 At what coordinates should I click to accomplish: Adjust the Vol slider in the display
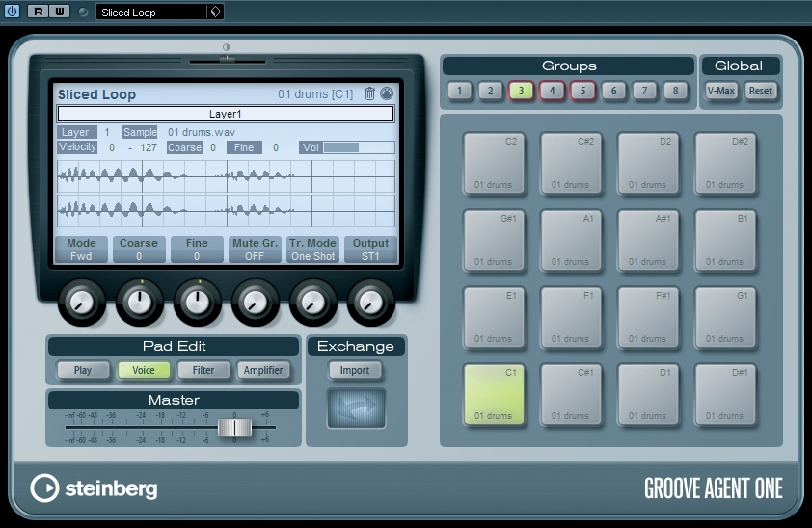point(359,147)
